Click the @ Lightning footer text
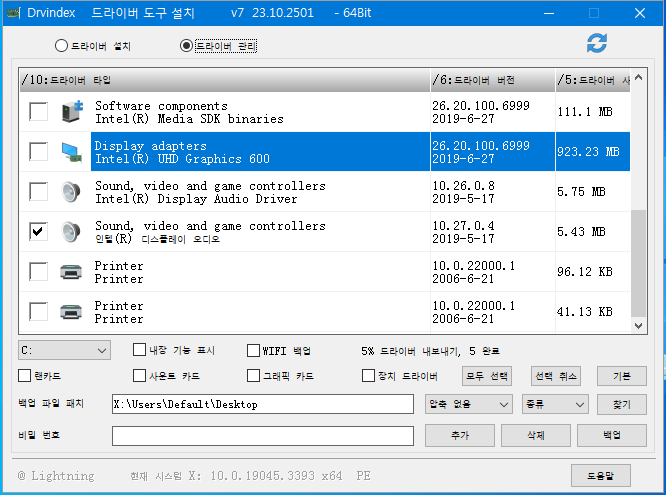Viewport: 666px width, 495px height. [56, 475]
